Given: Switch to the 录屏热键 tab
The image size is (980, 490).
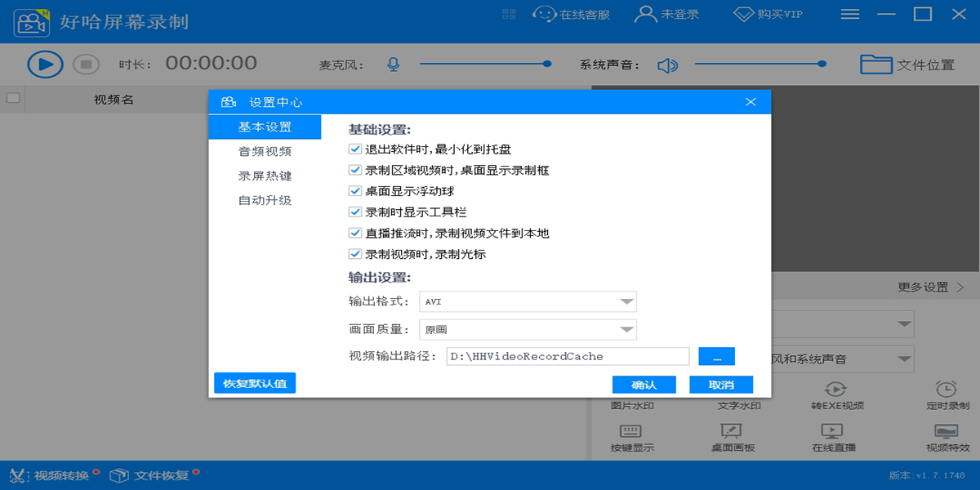Looking at the screenshot, I should click(265, 176).
